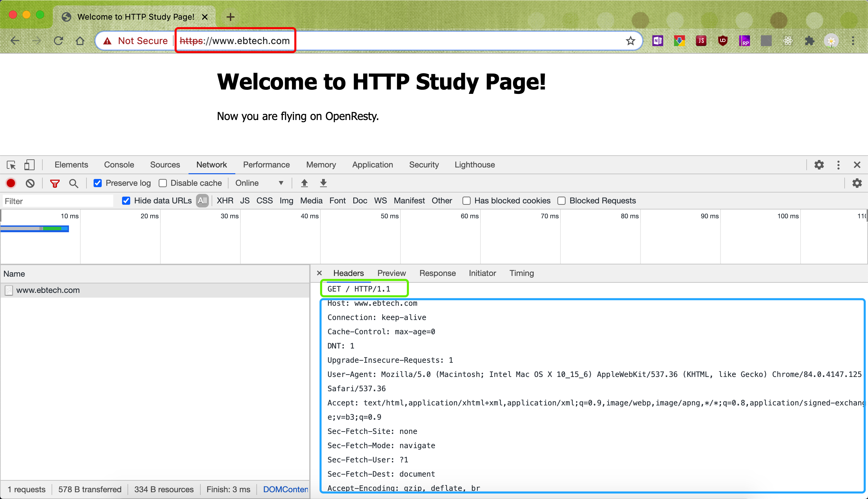
Task: Open a new browser tab with plus
Action: (x=231, y=17)
